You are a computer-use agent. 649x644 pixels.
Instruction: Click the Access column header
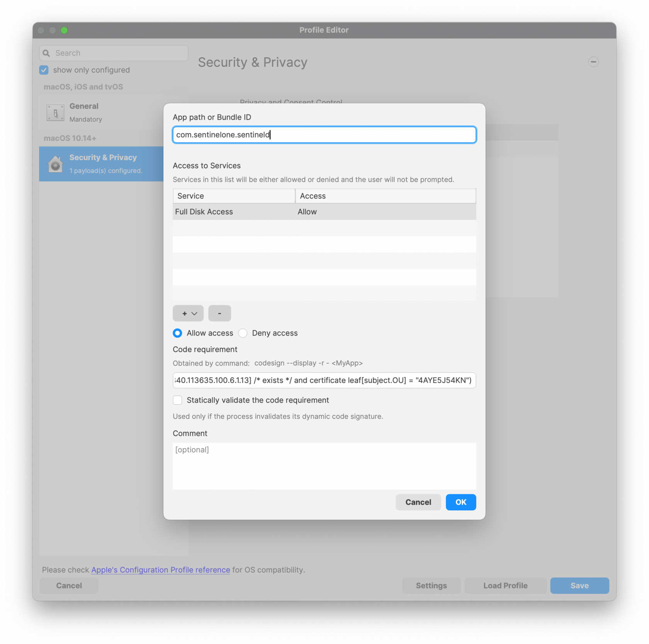click(x=386, y=196)
